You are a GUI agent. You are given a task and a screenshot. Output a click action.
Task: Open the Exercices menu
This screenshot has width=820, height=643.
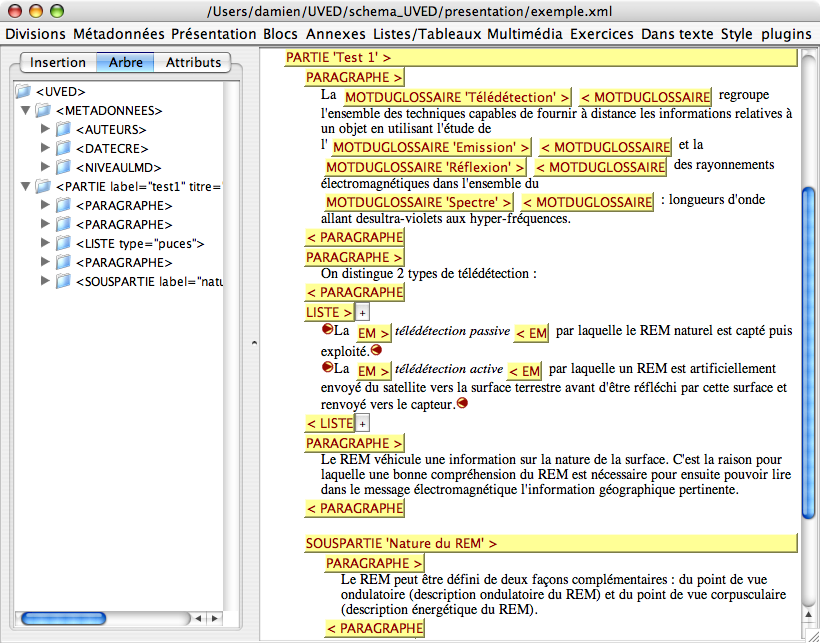click(x=602, y=34)
